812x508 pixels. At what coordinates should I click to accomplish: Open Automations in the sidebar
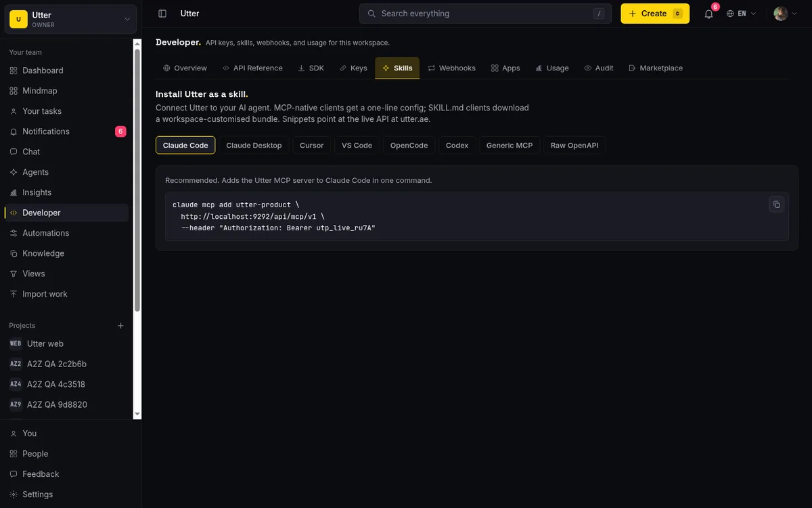(x=66, y=233)
